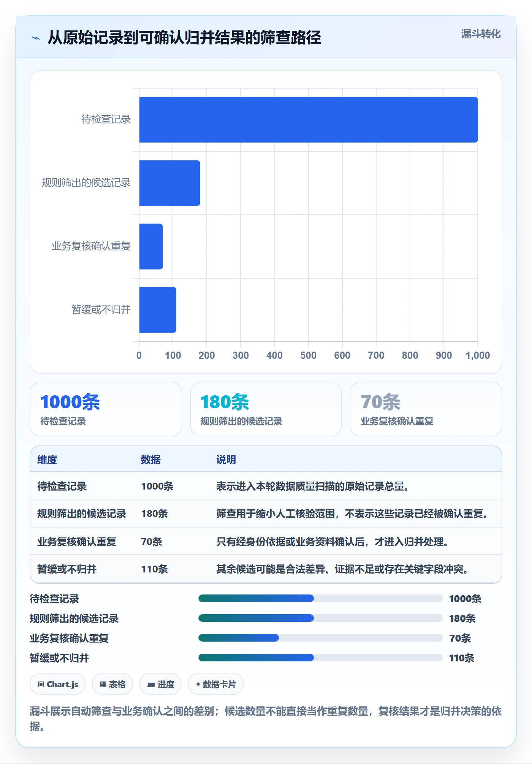Open the 1000条 待检查记录 data card
The height and width of the screenshot is (764, 532).
(106, 409)
